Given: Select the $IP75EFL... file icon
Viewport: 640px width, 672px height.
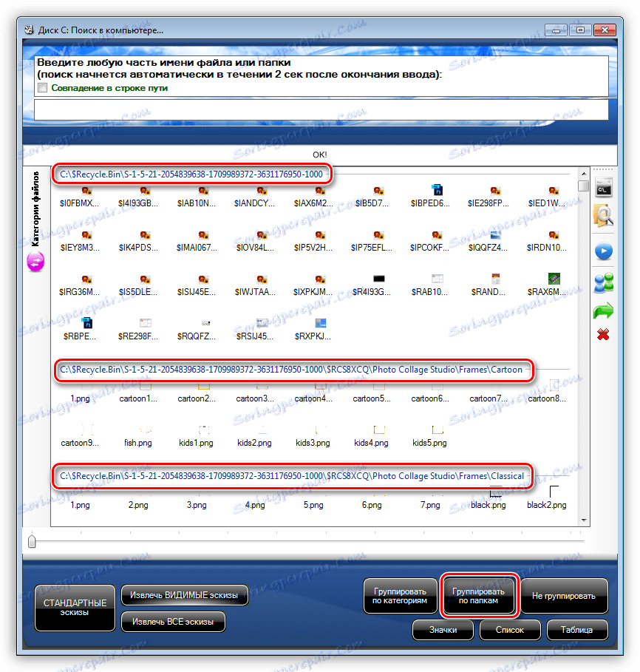Looking at the screenshot, I should coord(378,235).
